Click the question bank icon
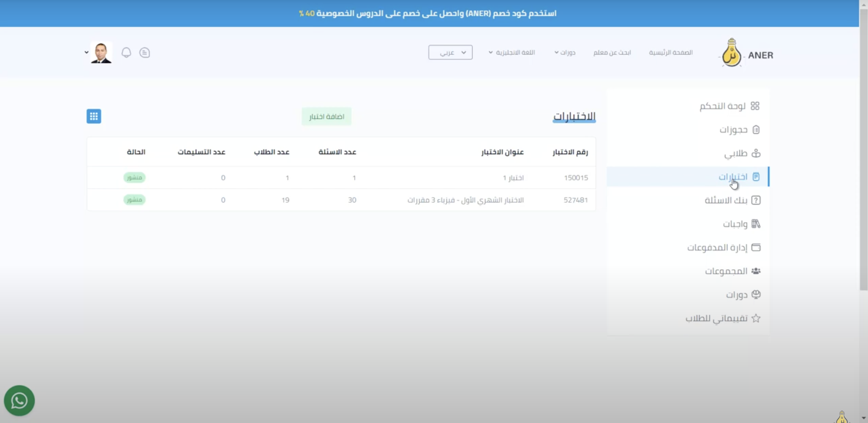This screenshot has height=423, width=868. pyautogui.click(x=756, y=200)
